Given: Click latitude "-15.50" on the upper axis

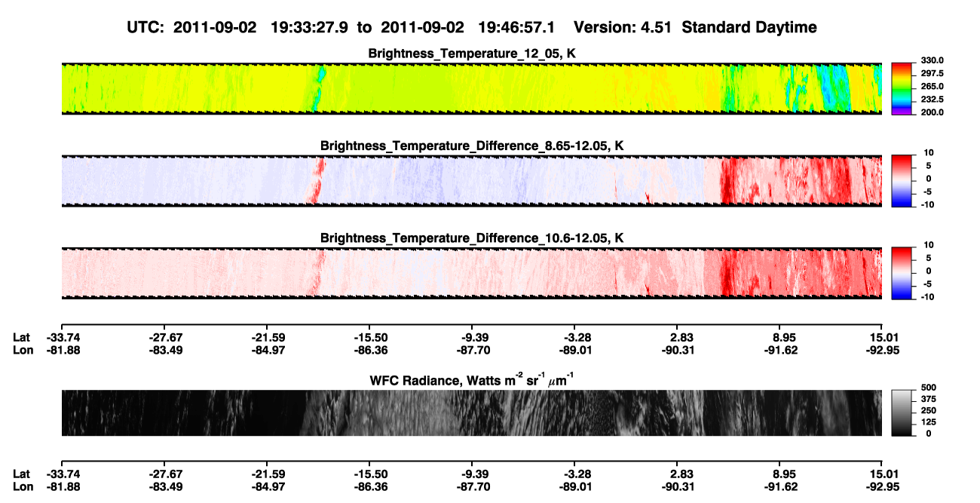Looking at the screenshot, I should [369, 338].
